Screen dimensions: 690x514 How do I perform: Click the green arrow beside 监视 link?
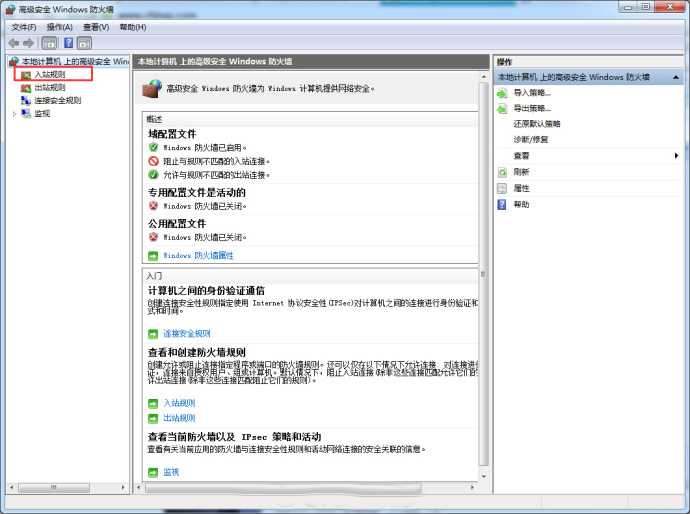pyautogui.click(x=153, y=473)
